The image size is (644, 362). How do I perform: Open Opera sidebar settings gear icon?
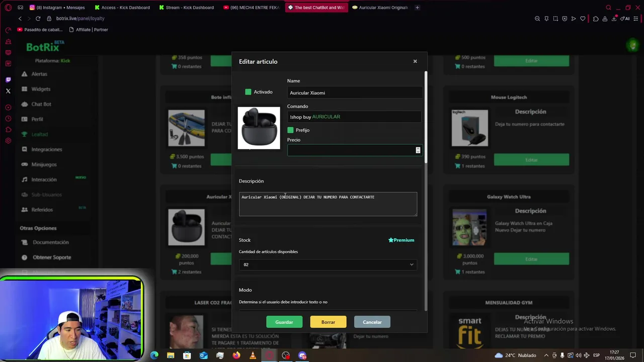click(8, 141)
